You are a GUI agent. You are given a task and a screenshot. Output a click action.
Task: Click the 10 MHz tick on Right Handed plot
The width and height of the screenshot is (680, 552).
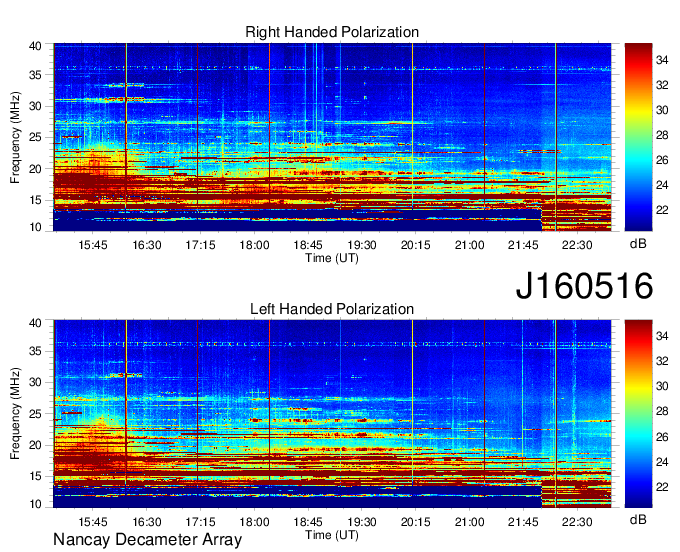pos(36,227)
